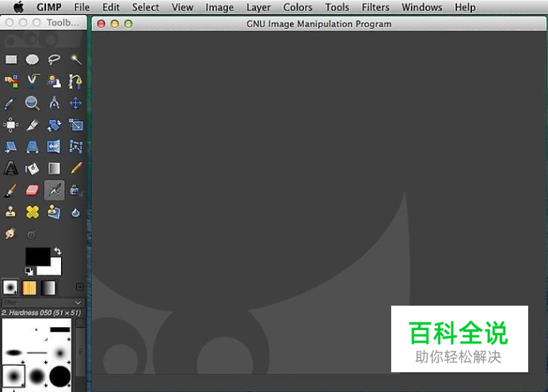
Task: Select the Foreground Select tool
Action: [54, 81]
